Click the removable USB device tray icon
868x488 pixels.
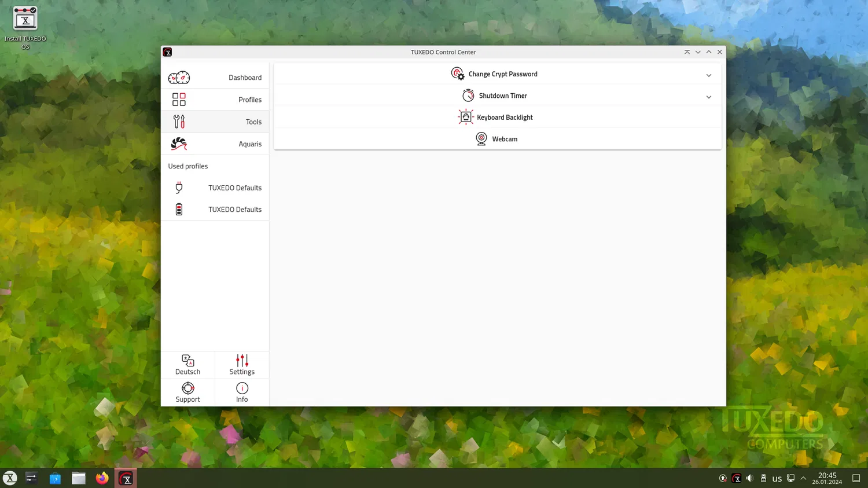click(763, 478)
